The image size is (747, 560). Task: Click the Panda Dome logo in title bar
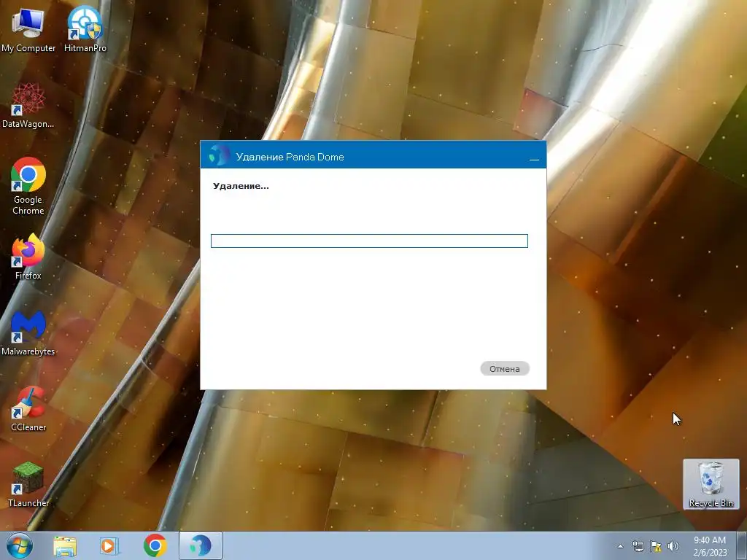point(219,155)
